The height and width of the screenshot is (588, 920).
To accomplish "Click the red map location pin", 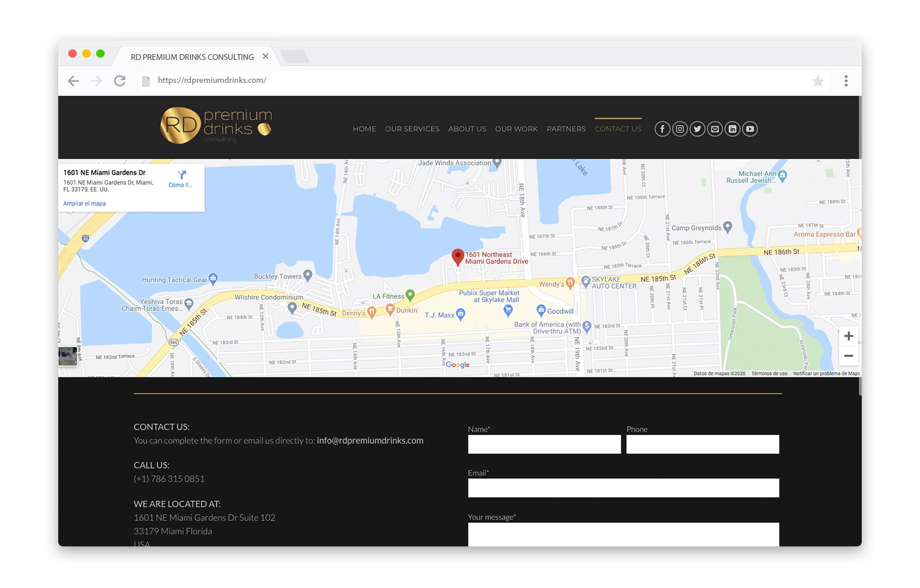I will pos(457,256).
